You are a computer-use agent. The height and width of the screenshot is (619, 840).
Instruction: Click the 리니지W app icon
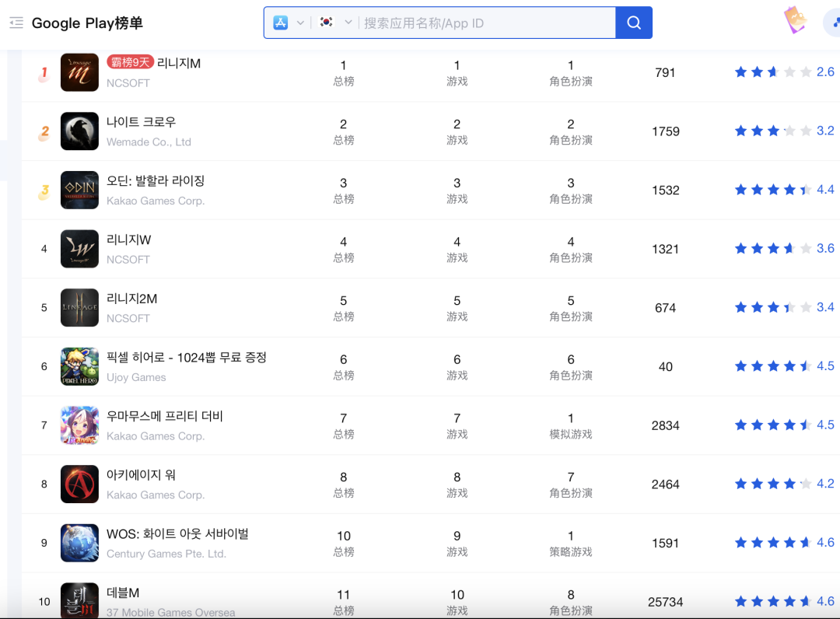pos(79,249)
